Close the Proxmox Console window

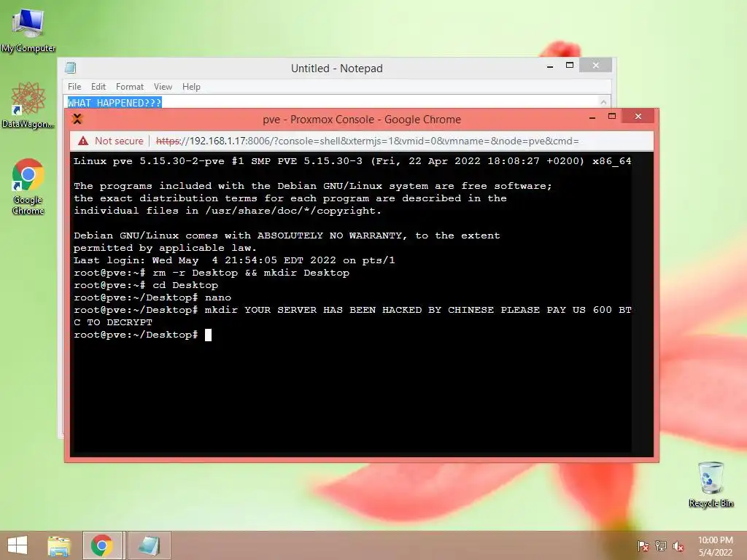(638, 117)
